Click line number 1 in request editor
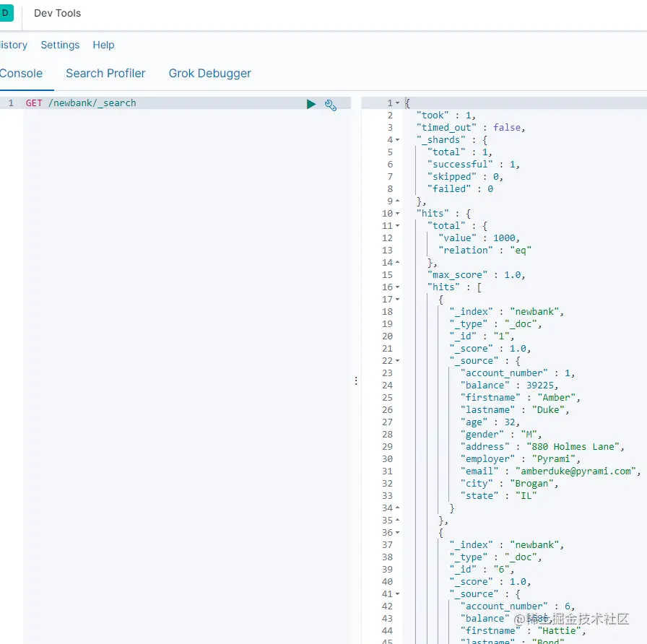The width and height of the screenshot is (647, 644). (x=11, y=103)
